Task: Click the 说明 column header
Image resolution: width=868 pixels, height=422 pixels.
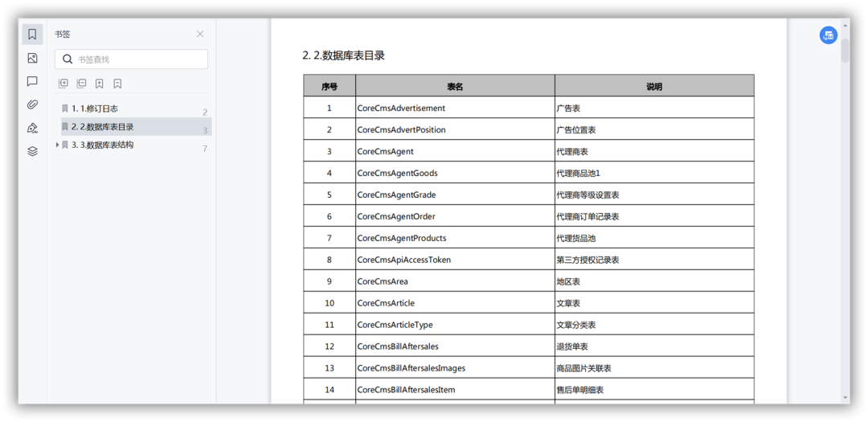Action: pos(654,86)
